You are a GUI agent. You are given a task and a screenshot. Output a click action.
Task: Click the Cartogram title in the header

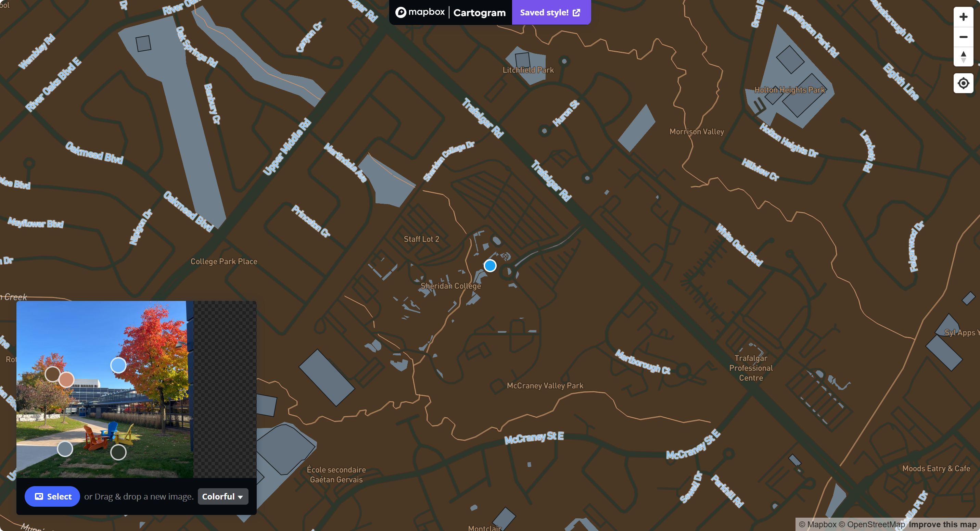[479, 12]
